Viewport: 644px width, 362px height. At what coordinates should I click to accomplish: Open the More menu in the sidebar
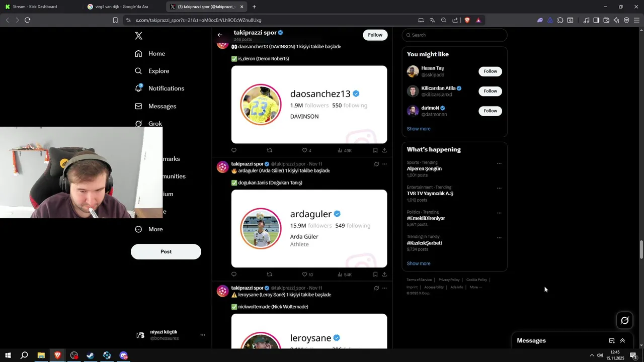coord(149,229)
